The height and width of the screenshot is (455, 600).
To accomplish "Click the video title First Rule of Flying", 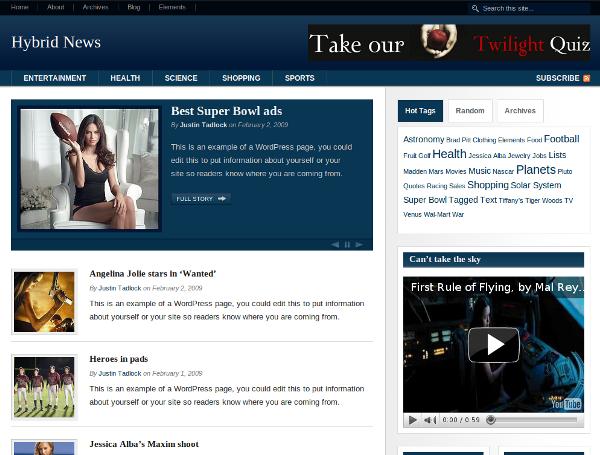I will (x=496, y=287).
